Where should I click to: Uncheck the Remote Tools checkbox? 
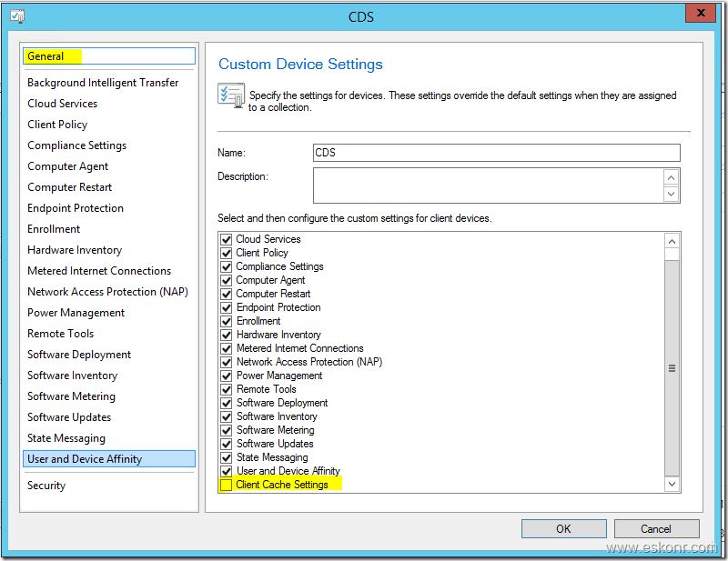point(227,389)
